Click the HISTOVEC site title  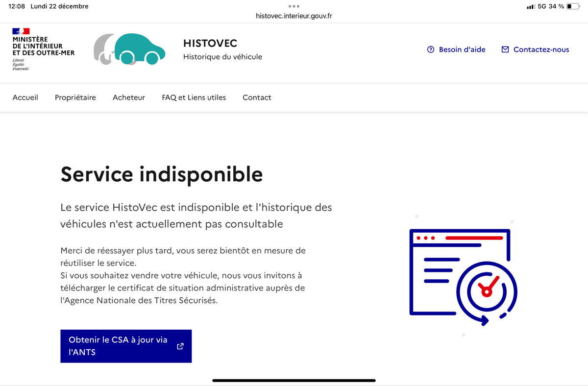[210, 44]
